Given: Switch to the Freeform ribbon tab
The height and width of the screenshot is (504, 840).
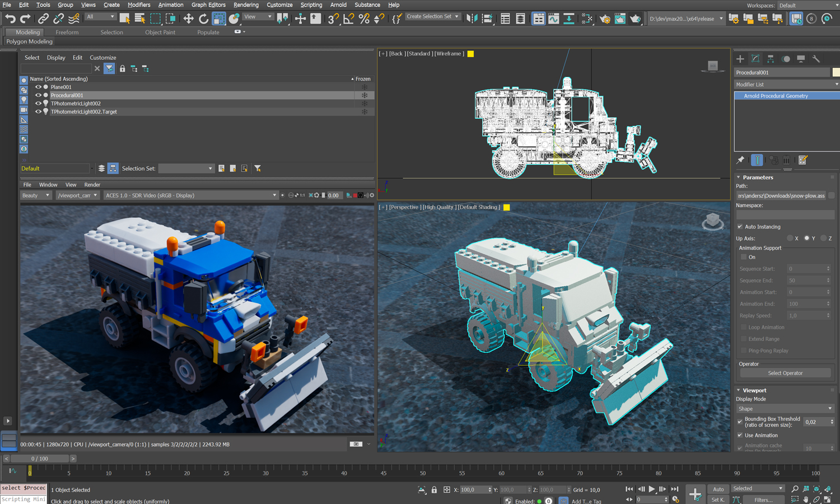Looking at the screenshot, I should 67,32.
